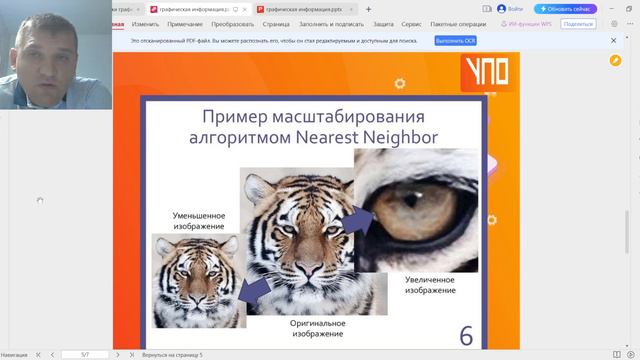Click the Поделиться share button
Screen dimensions: 640x360
pos(578,24)
